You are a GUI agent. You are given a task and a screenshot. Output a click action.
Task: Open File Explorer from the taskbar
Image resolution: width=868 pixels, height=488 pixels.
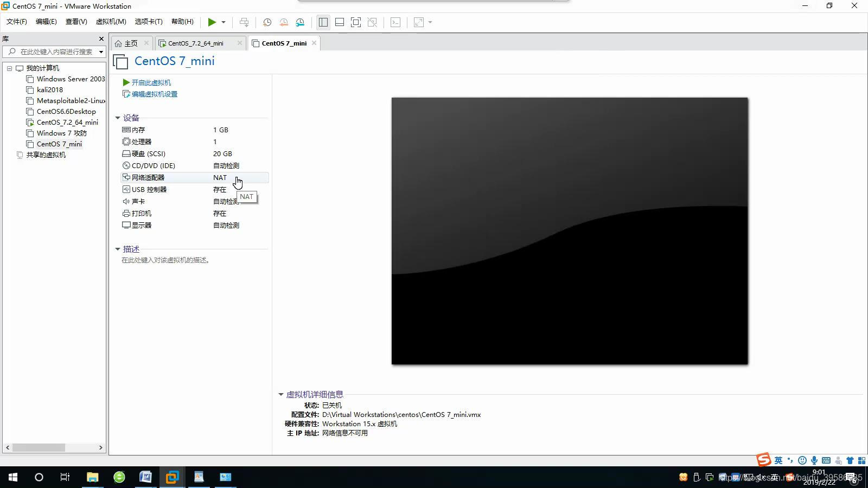pyautogui.click(x=93, y=477)
